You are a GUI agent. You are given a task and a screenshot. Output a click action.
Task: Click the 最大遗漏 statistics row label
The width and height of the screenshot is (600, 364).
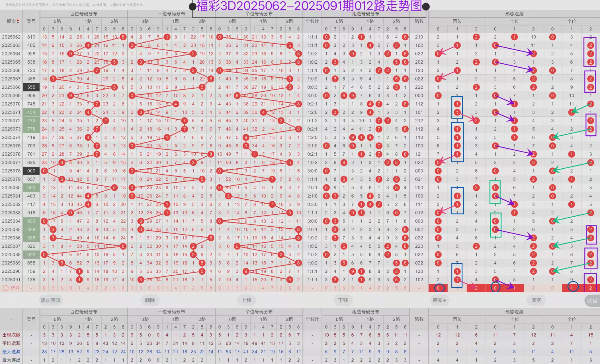tap(11, 352)
